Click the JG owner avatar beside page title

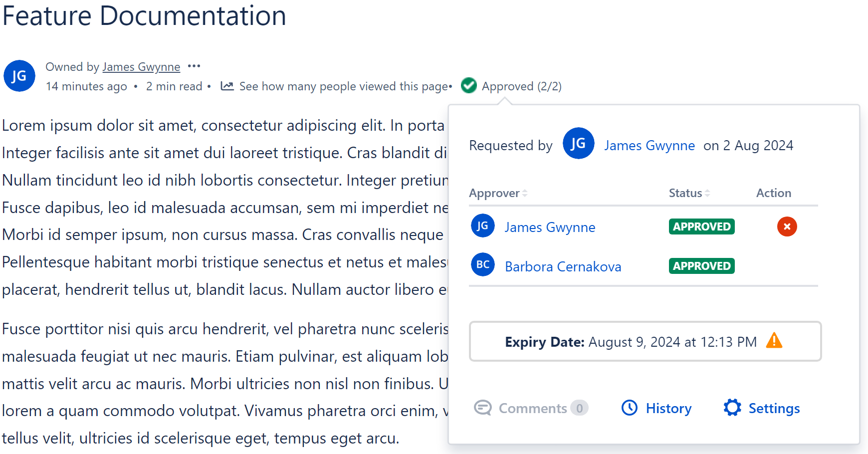[19, 76]
